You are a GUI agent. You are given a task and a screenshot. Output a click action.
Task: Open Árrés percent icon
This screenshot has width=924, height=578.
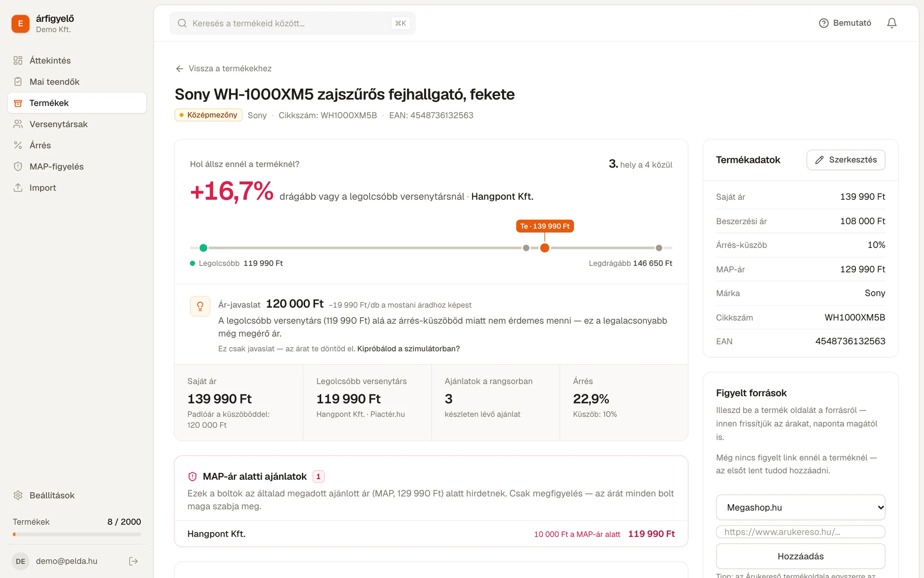(x=18, y=145)
